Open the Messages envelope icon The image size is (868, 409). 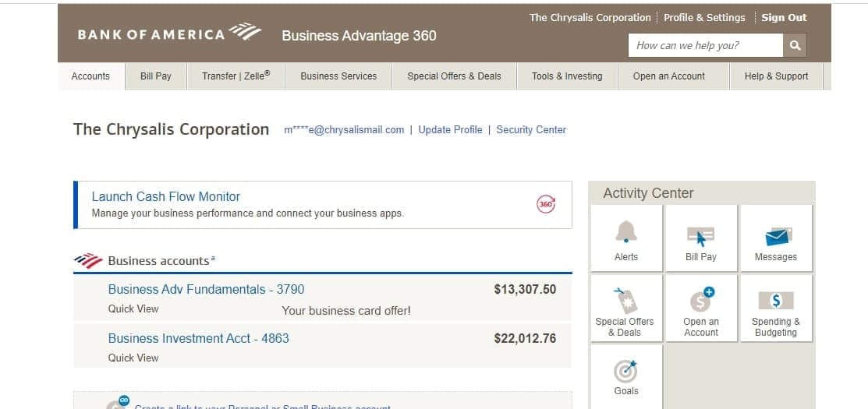pyautogui.click(x=776, y=237)
